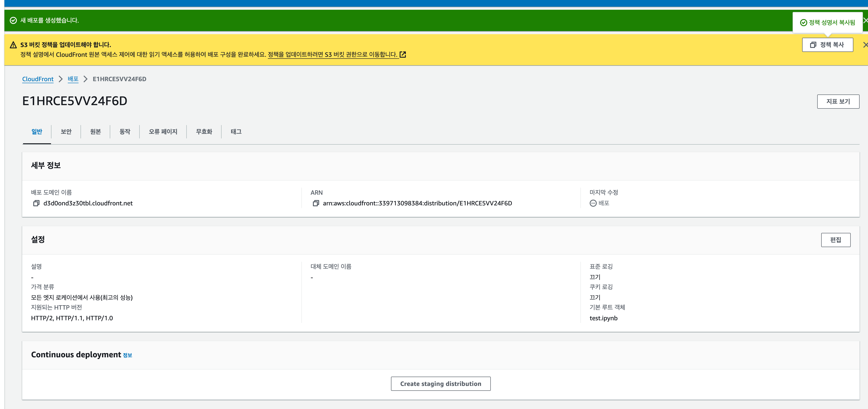
Task: Copy the distribution domain name via its icon
Action: [x=36, y=203]
